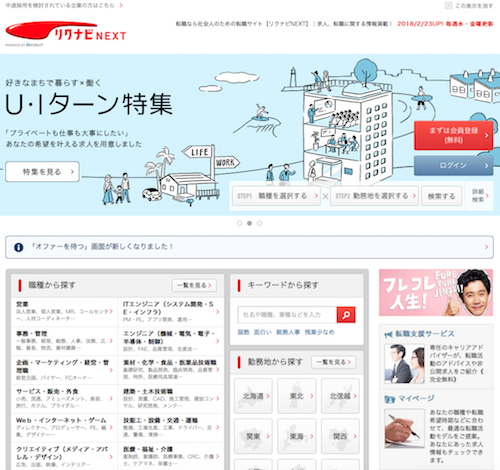Screen dimensions: 500x470
Task: Click the arrow on the 営業 job category row
Action: [x=111, y=311]
